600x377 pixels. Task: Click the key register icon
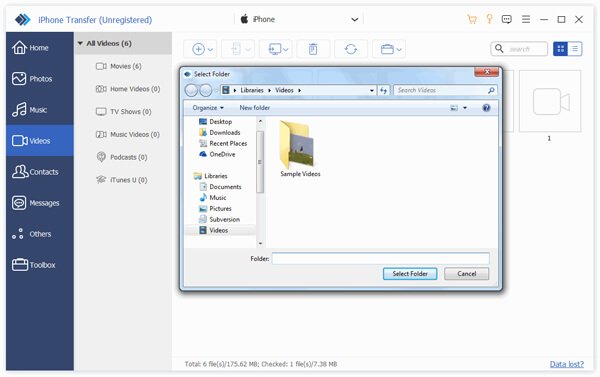click(x=489, y=19)
